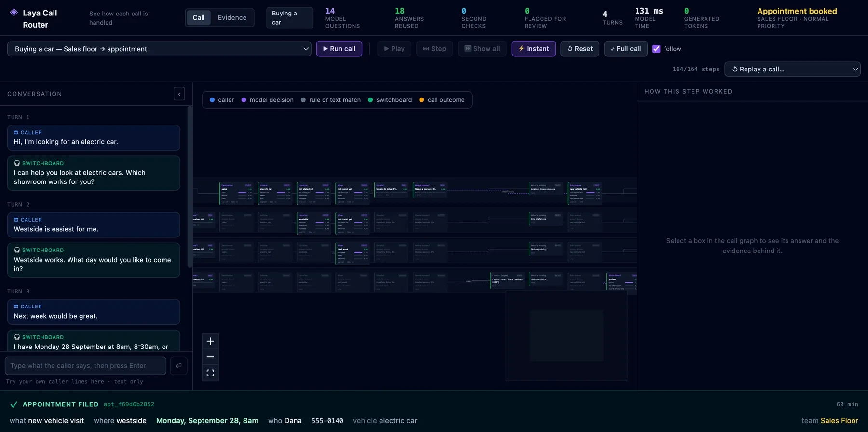
Task: Open the call scenario dropdown
Action: tap(159, 49)
